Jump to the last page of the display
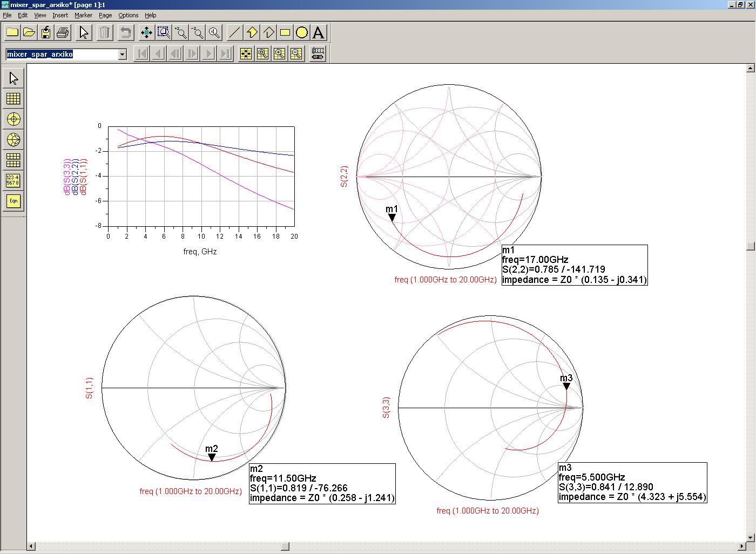 225,53
